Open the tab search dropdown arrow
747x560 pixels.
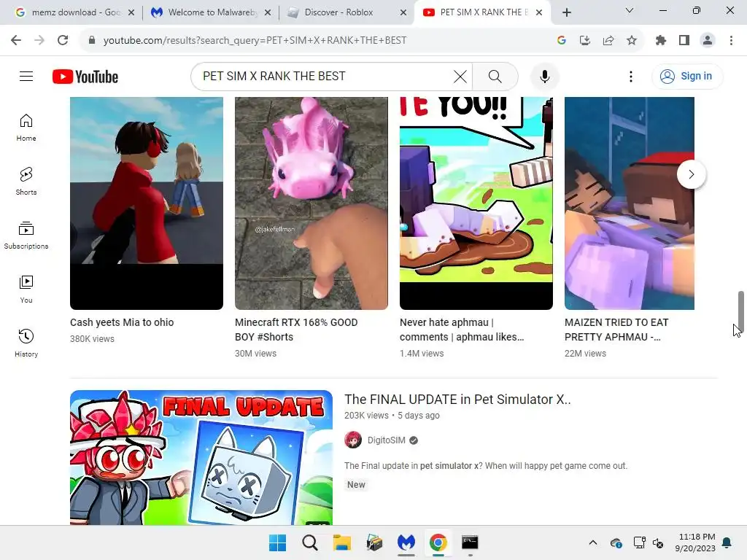coord(630,10)
